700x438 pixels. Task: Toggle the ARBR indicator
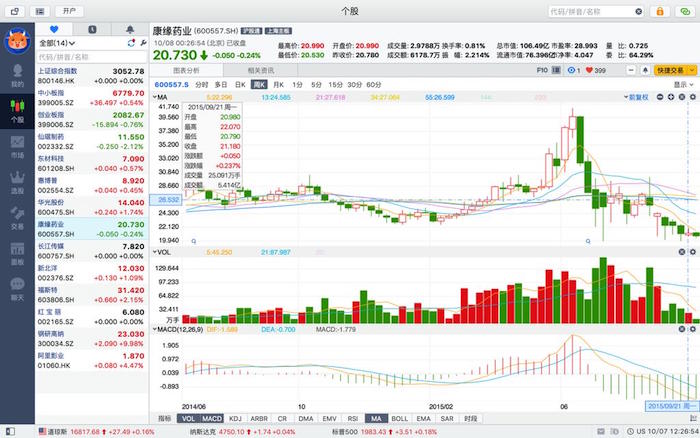259,418
